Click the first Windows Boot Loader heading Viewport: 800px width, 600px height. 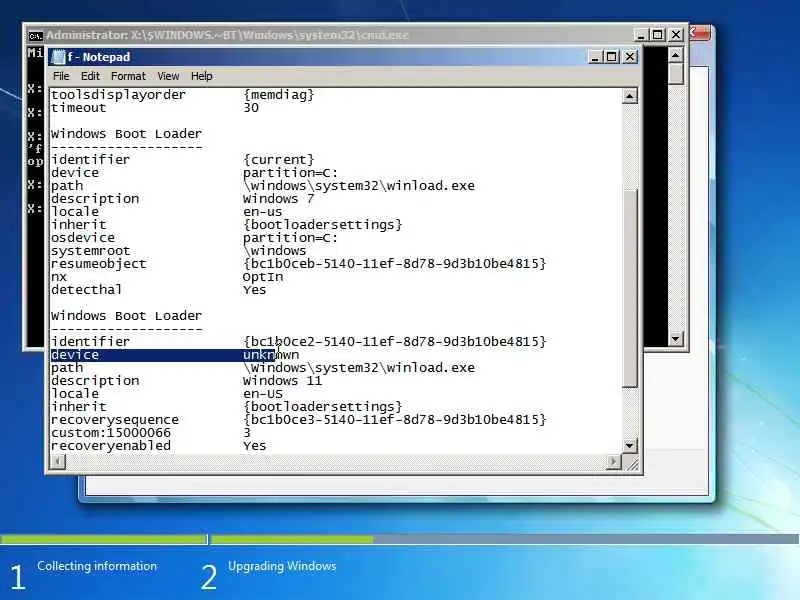pyautogui.click(x=126, y=134)
